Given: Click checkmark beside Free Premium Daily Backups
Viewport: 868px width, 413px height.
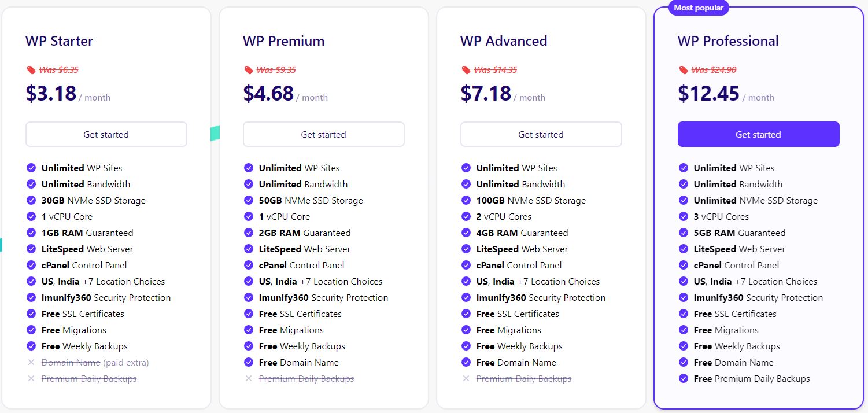Looking at the screenshot, I should pyautogui.click(x=684, y=378).
